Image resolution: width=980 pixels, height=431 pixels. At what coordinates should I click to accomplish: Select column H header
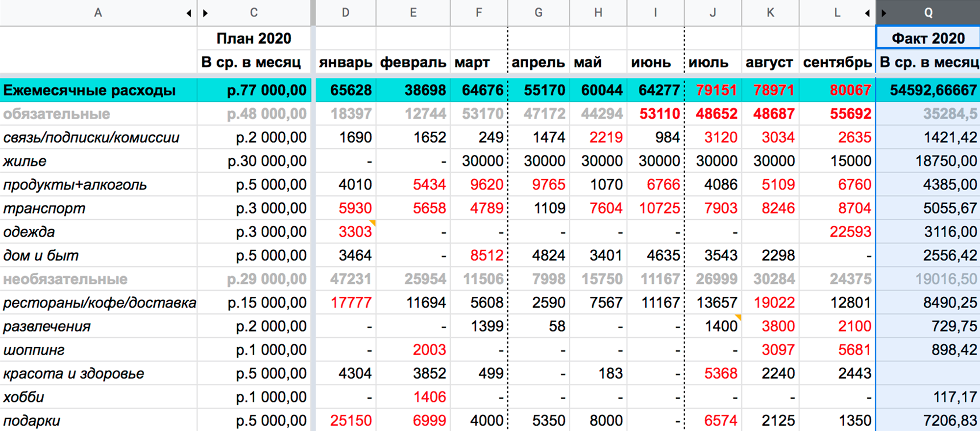coord(598,13)
